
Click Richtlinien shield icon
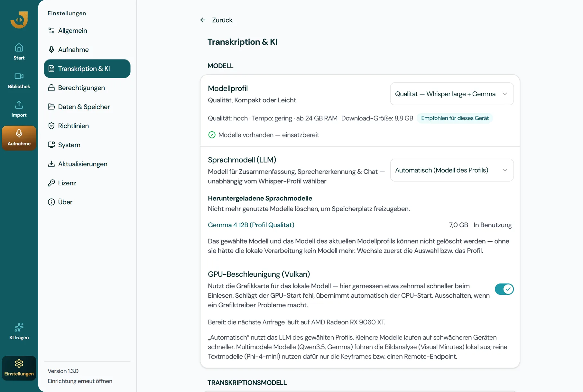pyautogui.click(x=51, y=126)
